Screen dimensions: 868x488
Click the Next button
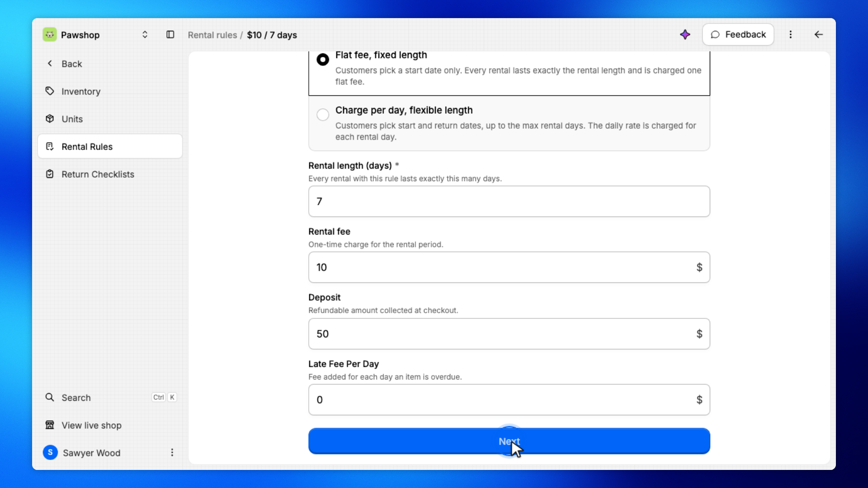509,441
